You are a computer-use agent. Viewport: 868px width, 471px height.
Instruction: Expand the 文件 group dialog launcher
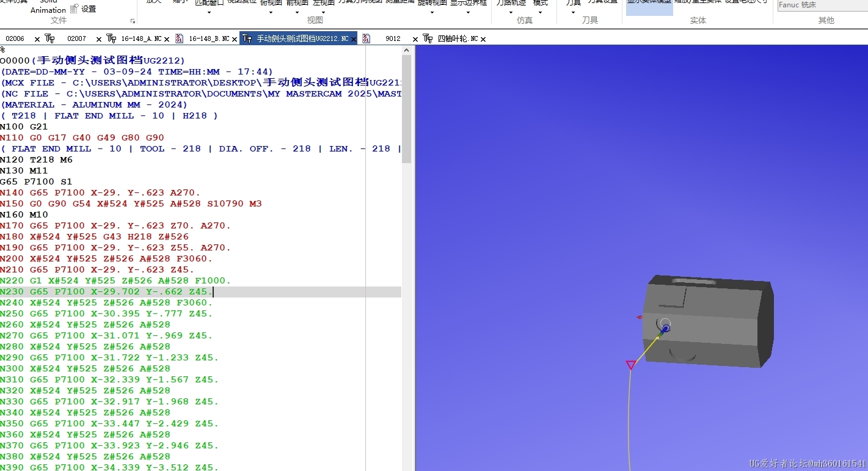133,21
